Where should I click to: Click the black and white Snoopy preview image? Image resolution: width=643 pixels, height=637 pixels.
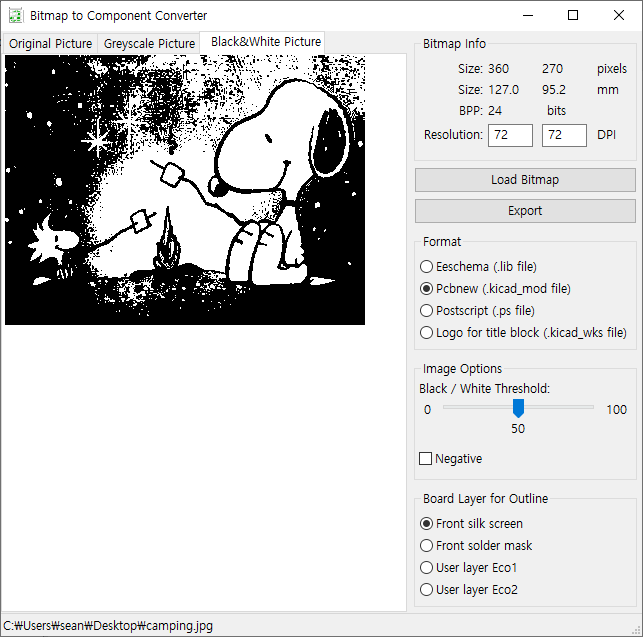[x=185, y=190]
